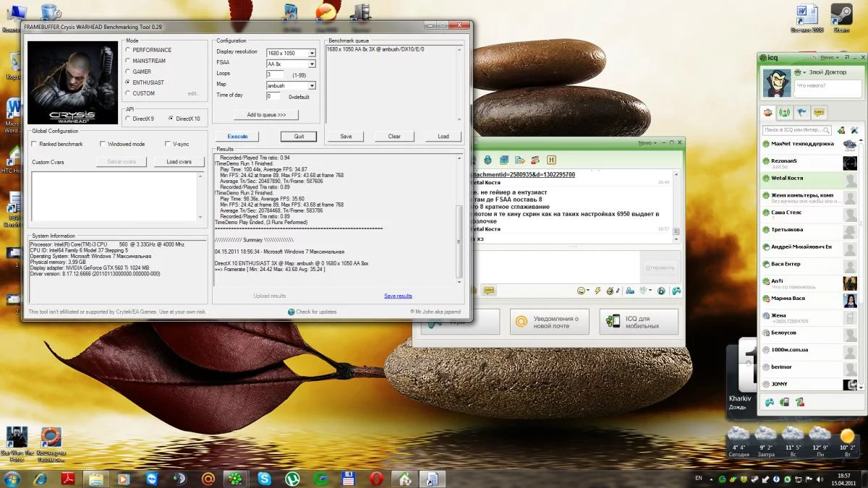Image resolution: width=868 pixels, height=488 pixels.
Task: Open Skype from the taskbar
Action: pyautogui.click(x=265, y=478)
